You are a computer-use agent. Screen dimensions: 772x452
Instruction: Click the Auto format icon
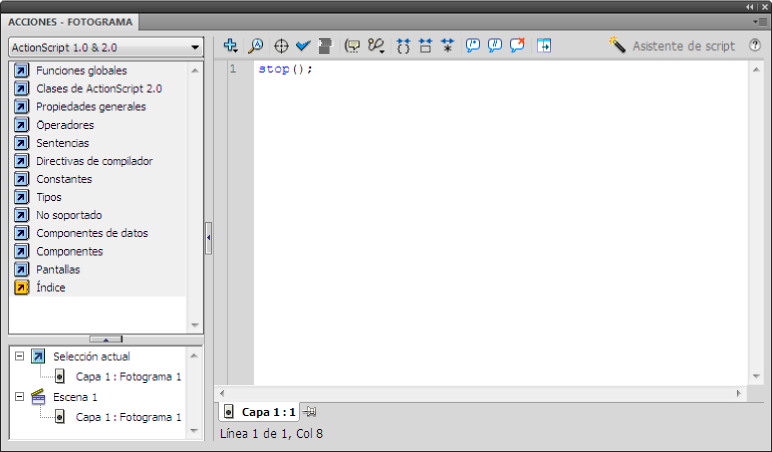[325, 46]
